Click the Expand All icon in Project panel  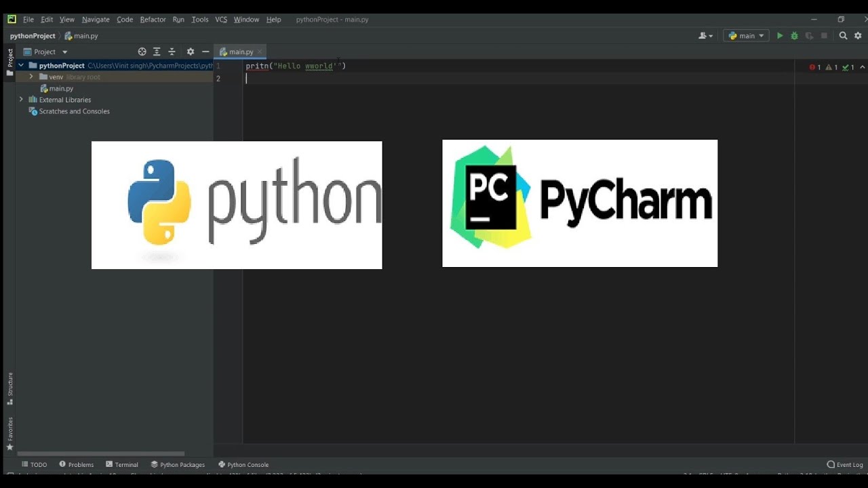[x=157, y=52]
